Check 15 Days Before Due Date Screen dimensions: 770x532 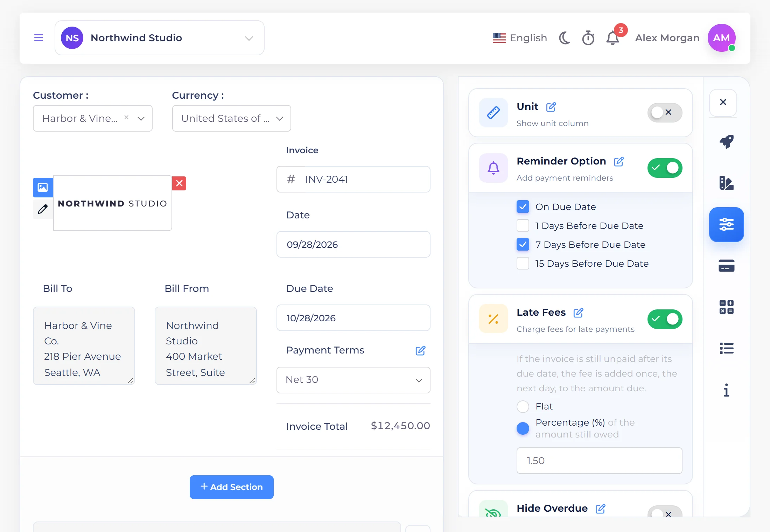523,264
